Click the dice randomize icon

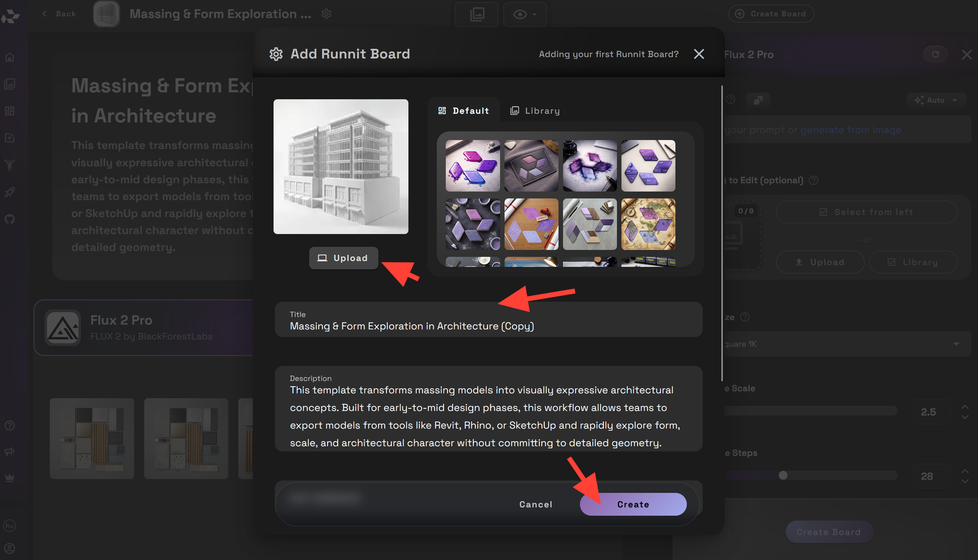(x=758, y=100)
